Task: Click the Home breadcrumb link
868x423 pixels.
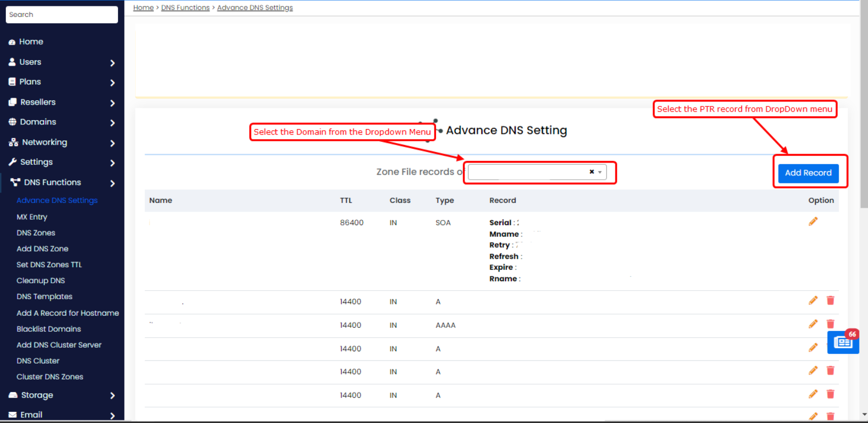Action: point(143,7)
